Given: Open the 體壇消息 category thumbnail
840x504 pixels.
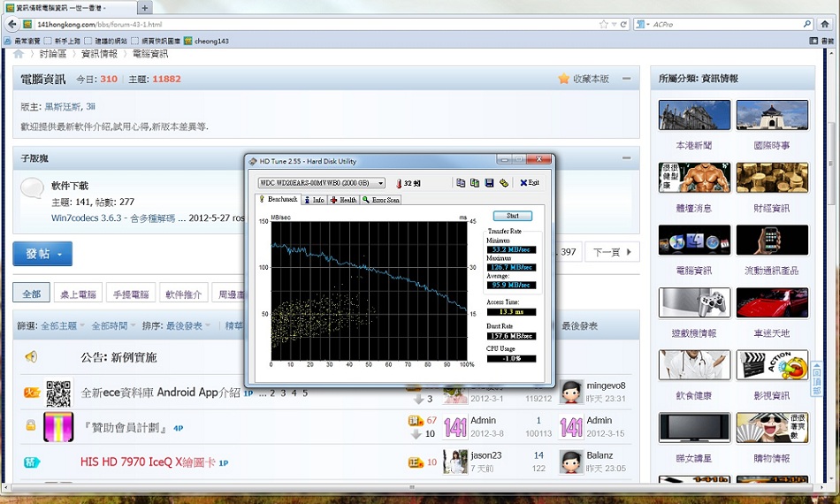Looking at the screenshot, I should [694, 177].
